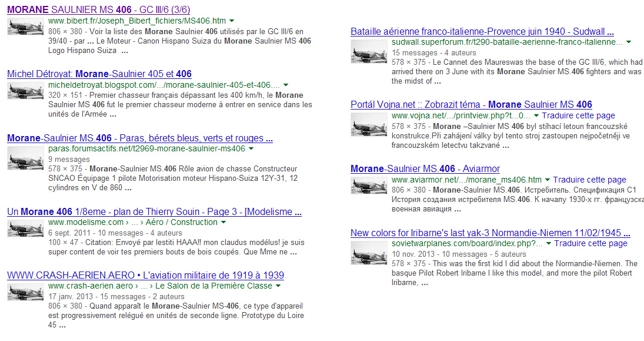
Task: Open the Paras, bérets bleus, verts et rouges result
Action: (140, 138)
